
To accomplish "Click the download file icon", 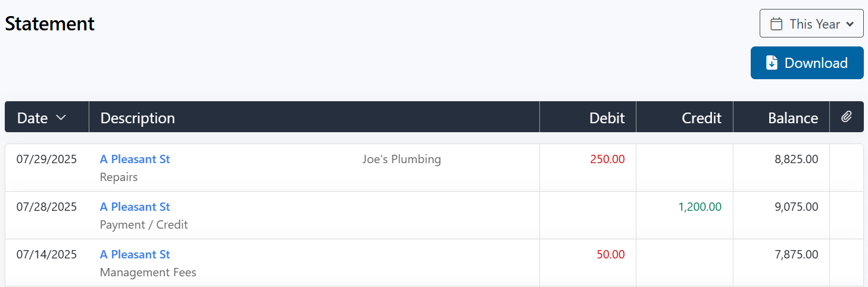I will click(772, 63).
